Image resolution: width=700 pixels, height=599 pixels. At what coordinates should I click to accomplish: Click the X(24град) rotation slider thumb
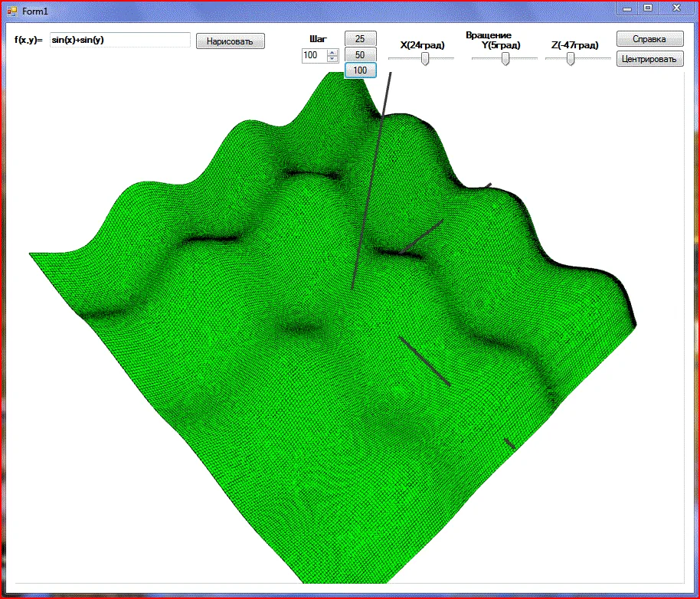click(425, 60)
